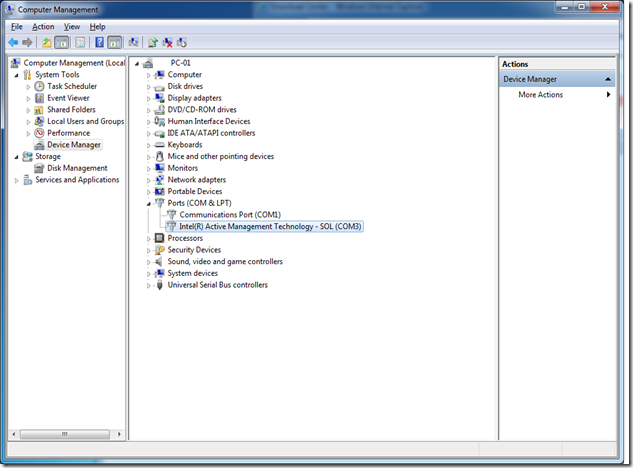
Task: Collapse the Ports (COM & LPT) node
Action: pyautogui.click(x=149, y=203)
